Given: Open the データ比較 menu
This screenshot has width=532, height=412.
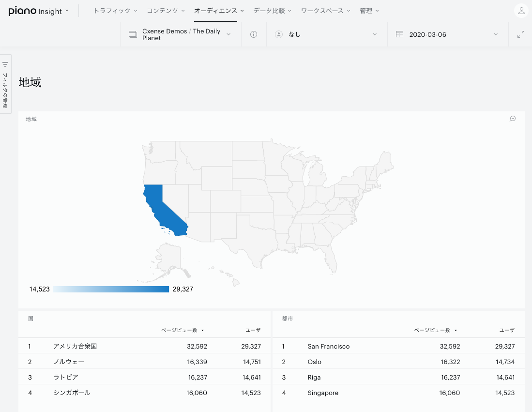Looking at the screenshot, I should (273, 11).
